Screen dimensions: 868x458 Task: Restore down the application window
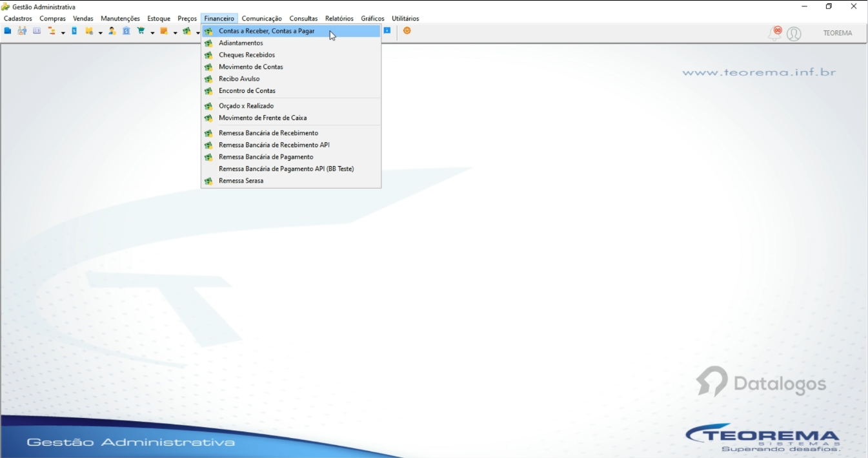(x=829, y=6)
